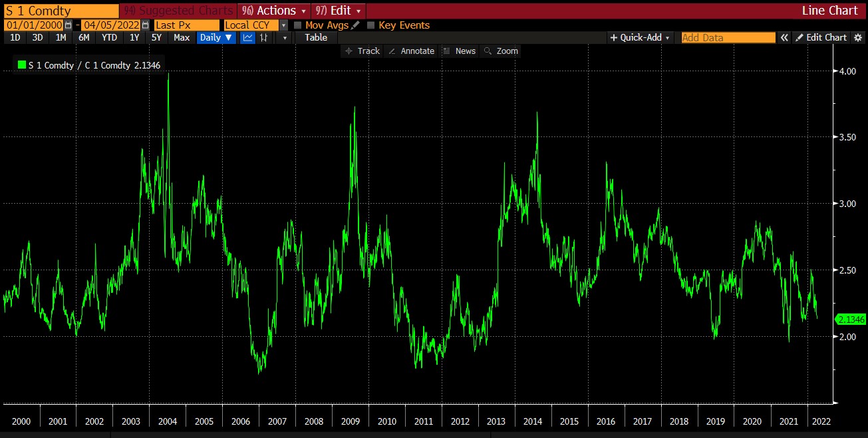
Task: Click the pencil icon beside Mov Avgs
Action: [356, 25]
